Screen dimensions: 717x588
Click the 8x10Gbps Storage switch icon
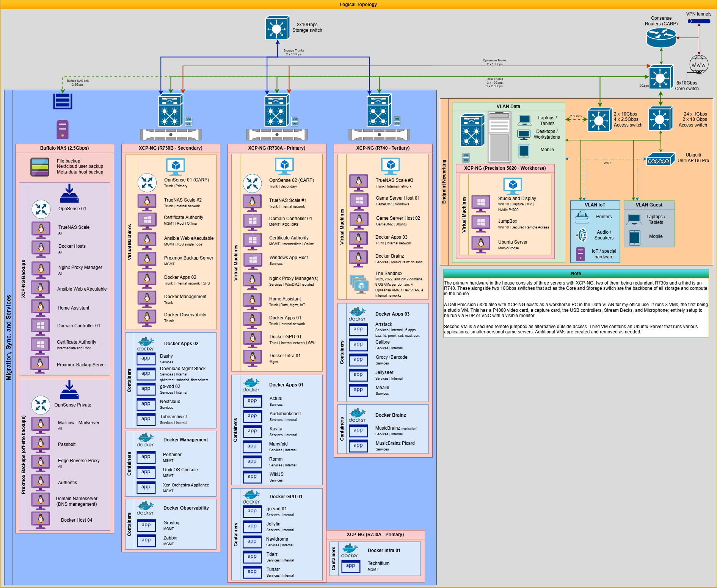(277, 28)
